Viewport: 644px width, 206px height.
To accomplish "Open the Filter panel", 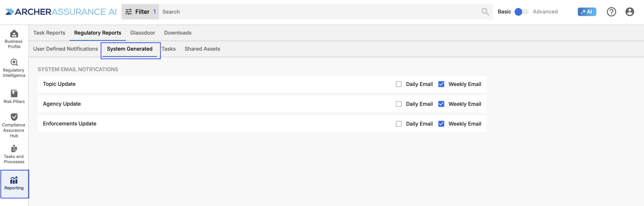I will tap(140, 12).
